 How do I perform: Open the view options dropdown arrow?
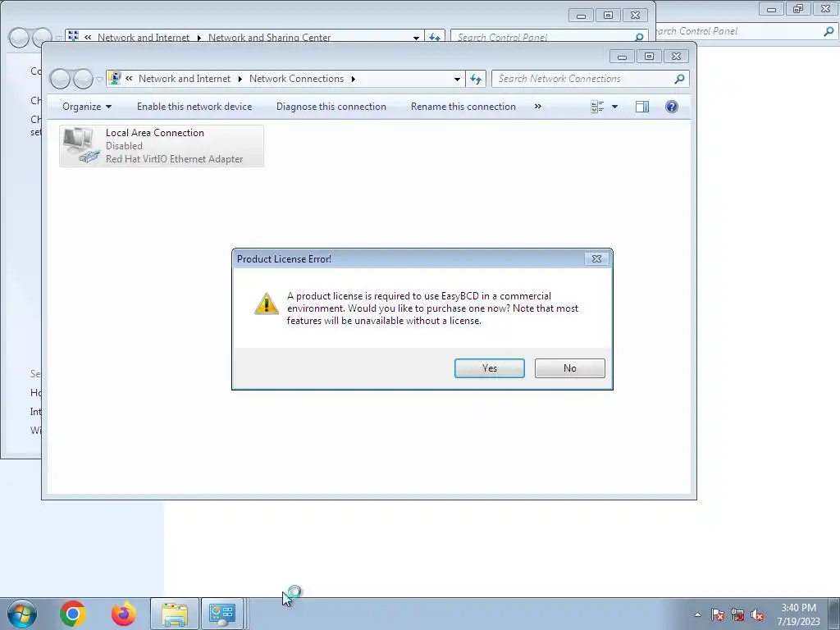tap(614, 107)
